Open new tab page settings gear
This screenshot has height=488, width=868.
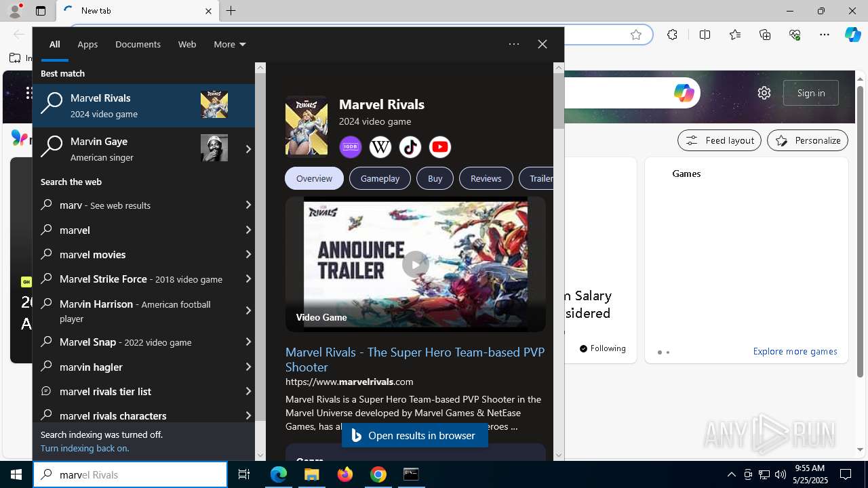coord(764,93)
